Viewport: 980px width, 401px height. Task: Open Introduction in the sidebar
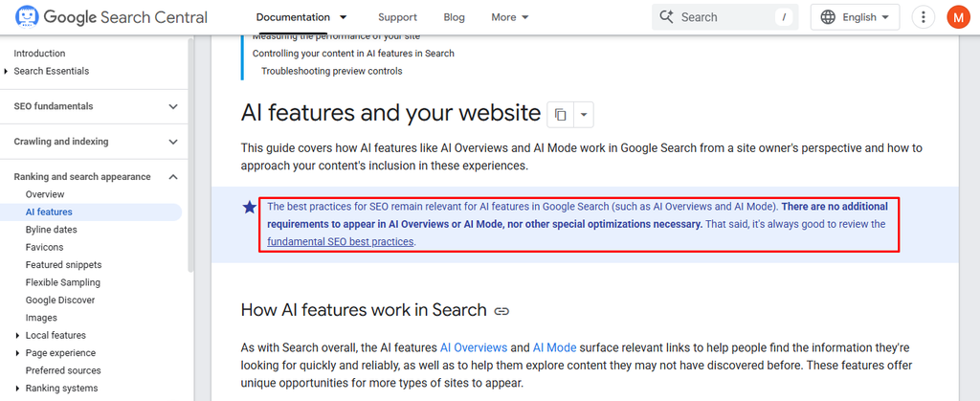39,54
